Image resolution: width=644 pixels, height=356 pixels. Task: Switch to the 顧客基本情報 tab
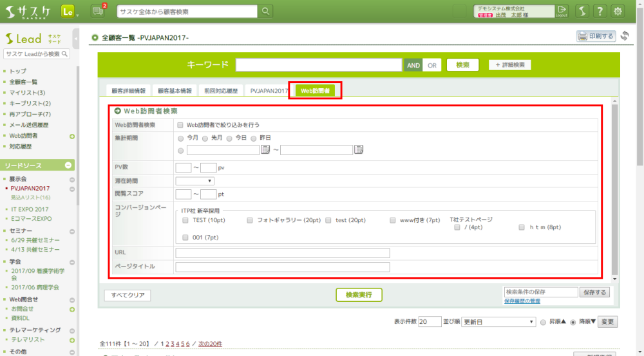(x=175, y=91)
